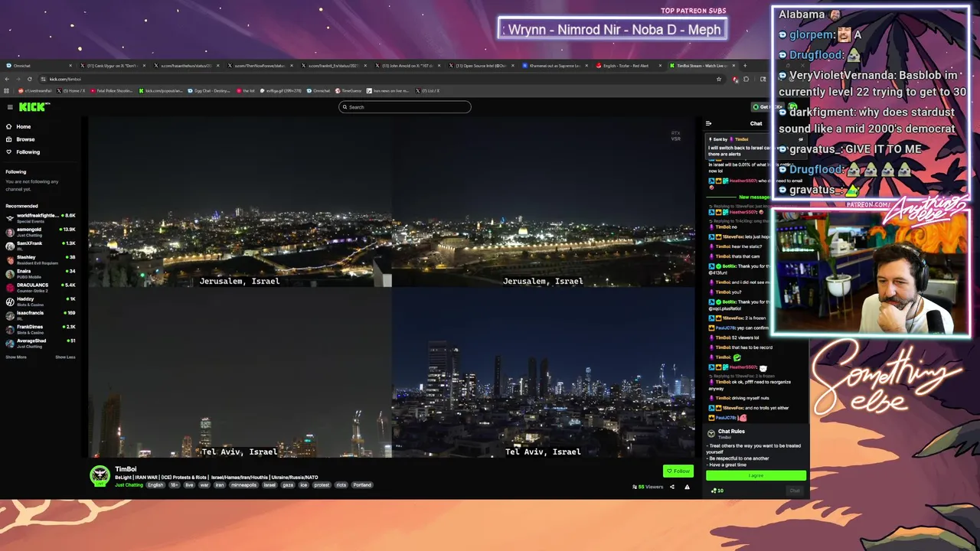
Task: Click report alert icon below stream
Action: coord(687,487)
